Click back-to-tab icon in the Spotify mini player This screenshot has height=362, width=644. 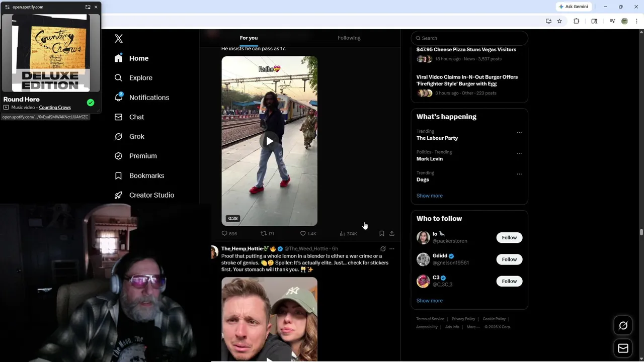point(88,7)
